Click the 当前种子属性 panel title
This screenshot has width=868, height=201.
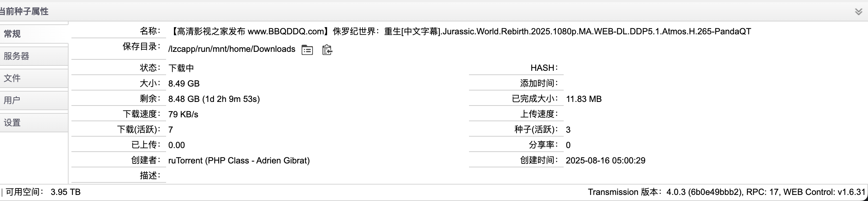pos(24,11)
